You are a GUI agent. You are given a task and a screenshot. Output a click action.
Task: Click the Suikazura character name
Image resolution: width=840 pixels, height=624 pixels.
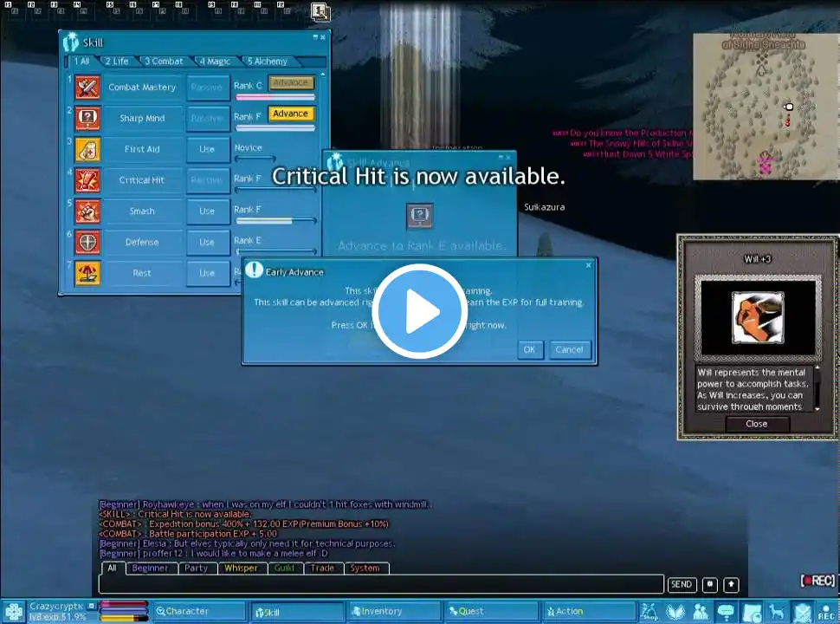pos(545,207)
